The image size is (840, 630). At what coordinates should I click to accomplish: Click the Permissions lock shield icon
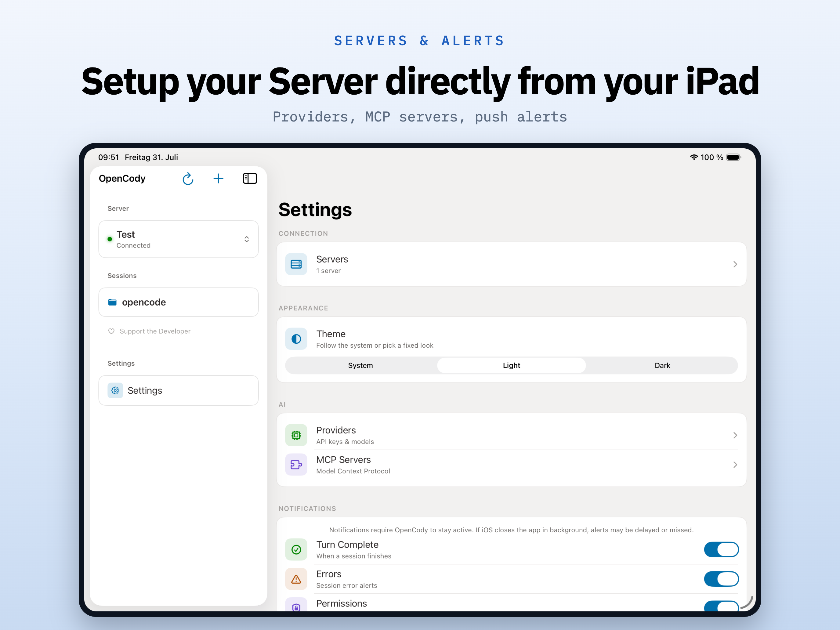(296, 605)
